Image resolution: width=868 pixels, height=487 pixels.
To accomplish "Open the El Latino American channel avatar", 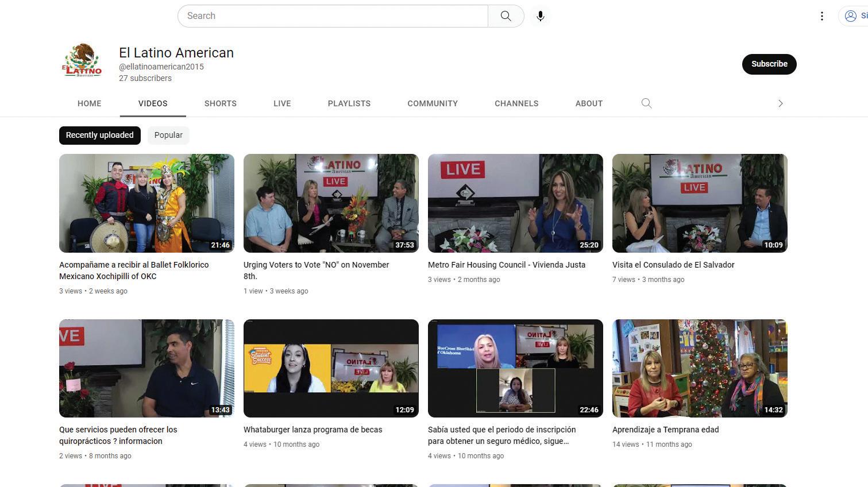I will click(x=82, y=60).
